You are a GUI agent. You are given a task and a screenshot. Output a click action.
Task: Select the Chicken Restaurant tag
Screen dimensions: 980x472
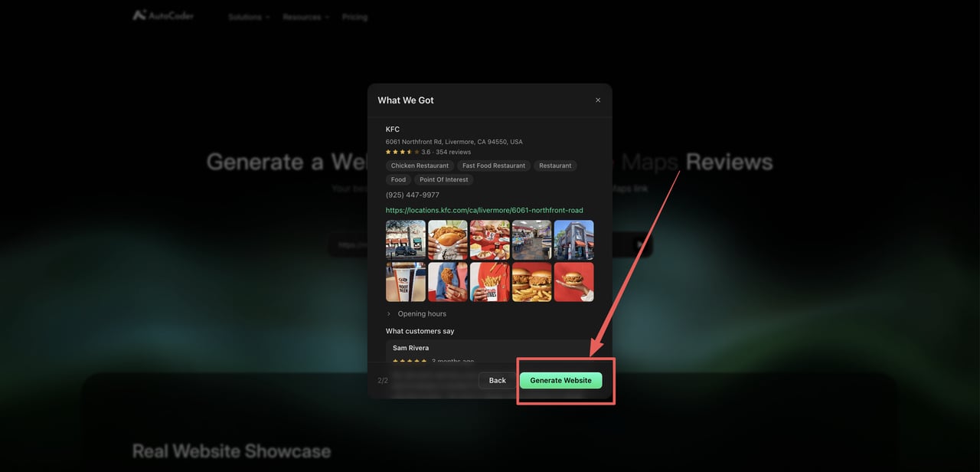(420, 166)
